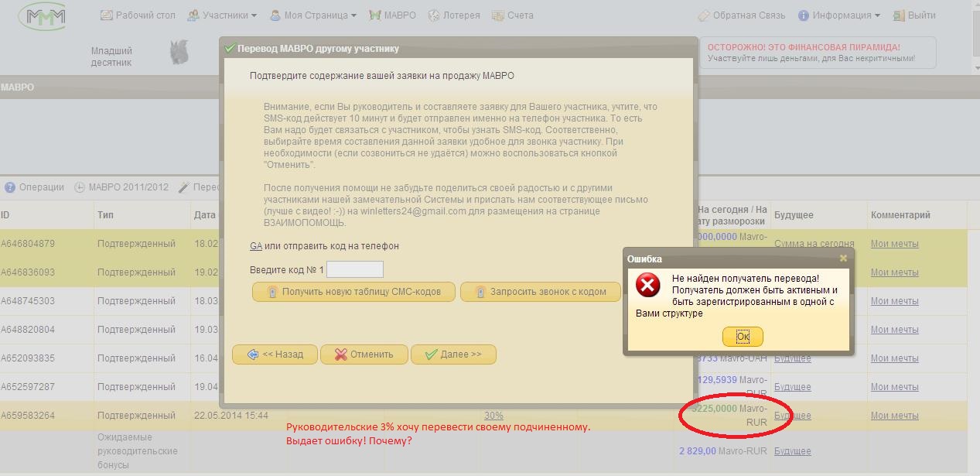Focus the code № 1 input field
Viewport: 980px width, 476px height.
click(355, 269)
